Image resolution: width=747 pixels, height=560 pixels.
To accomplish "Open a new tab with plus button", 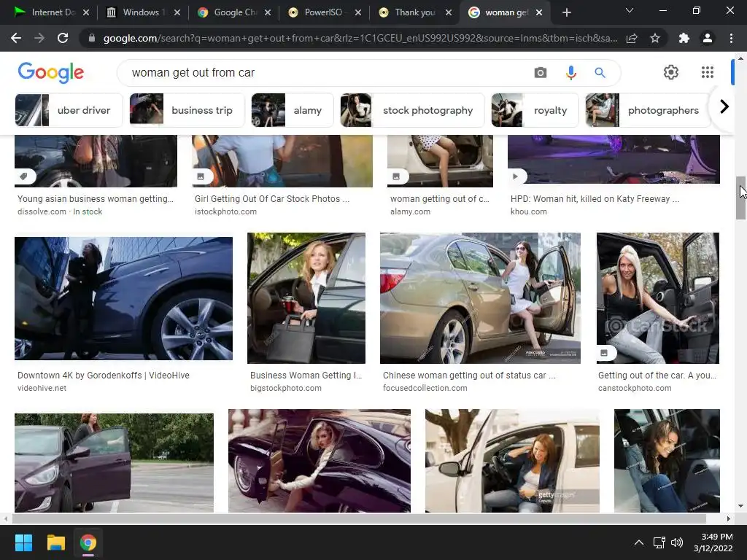I will tap(566, 12).
